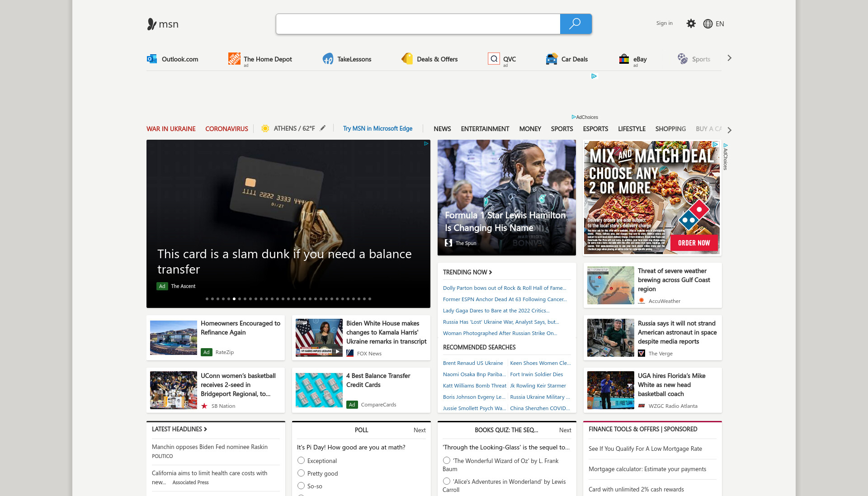The height and width of the screenshot is (496, 868).
Task: Click the Car Deals car icon
Action: click(x=552, y=59)
